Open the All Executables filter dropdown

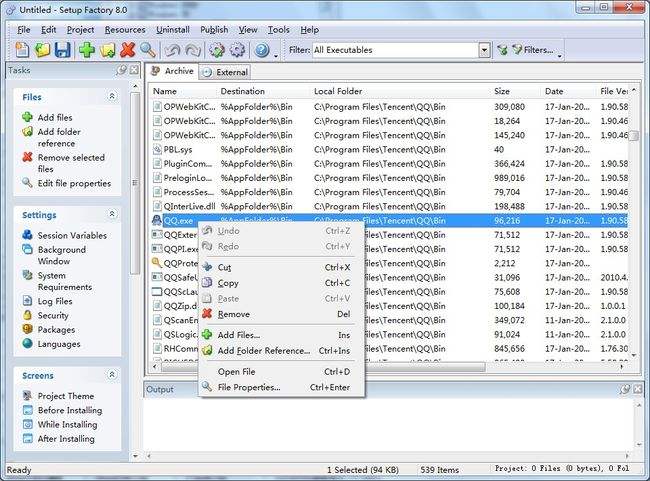pyautogui.click(x=484, y=50)
